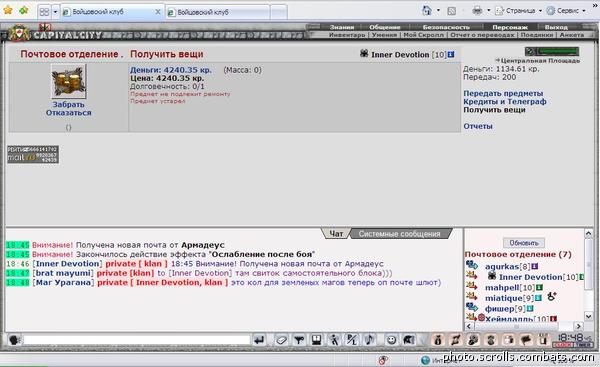Click the browser Favorites star icon
The width and height of the screenshot is (600, 367).
8,10
